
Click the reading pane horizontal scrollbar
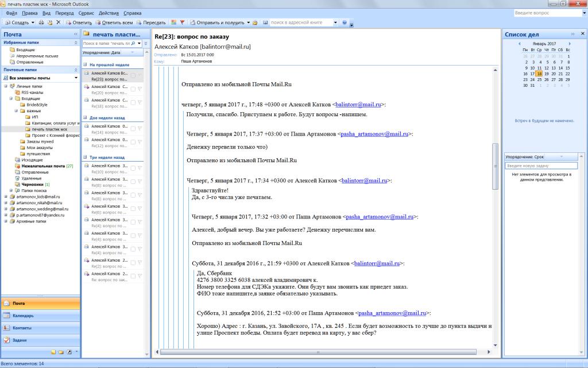pyautogui.click(x=318, y=352)
